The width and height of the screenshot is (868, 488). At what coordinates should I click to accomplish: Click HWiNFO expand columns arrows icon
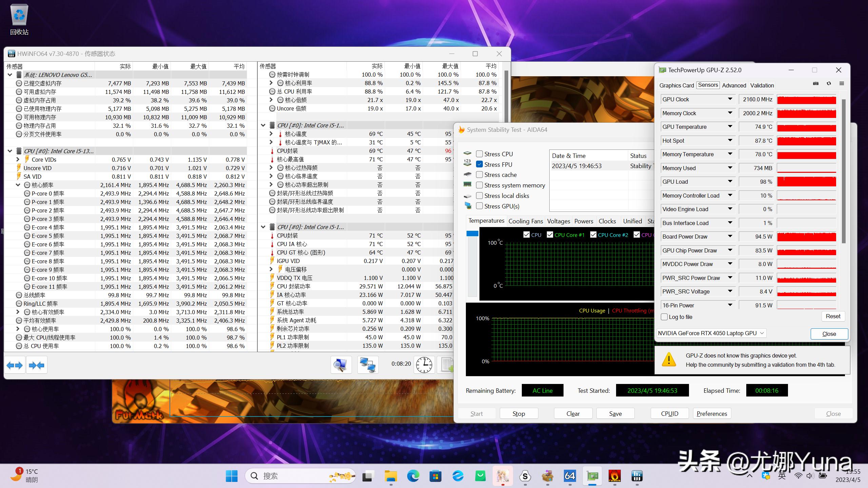(x=15, y=365)
